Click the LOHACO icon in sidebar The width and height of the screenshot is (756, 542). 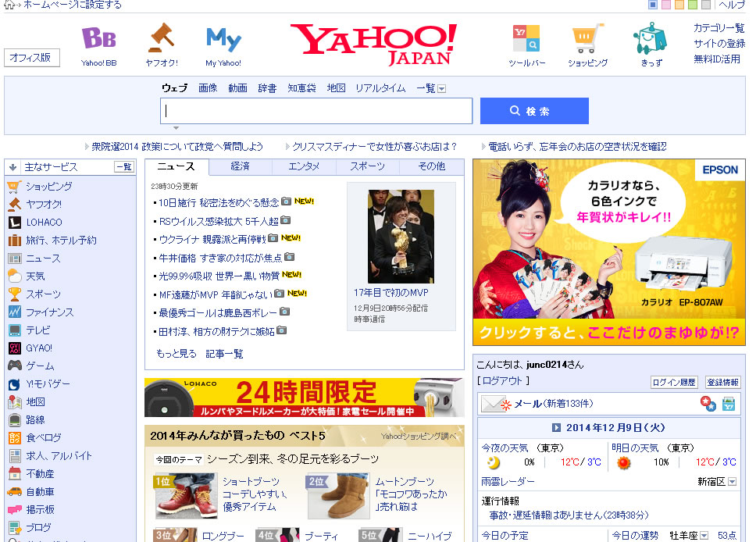15,223
